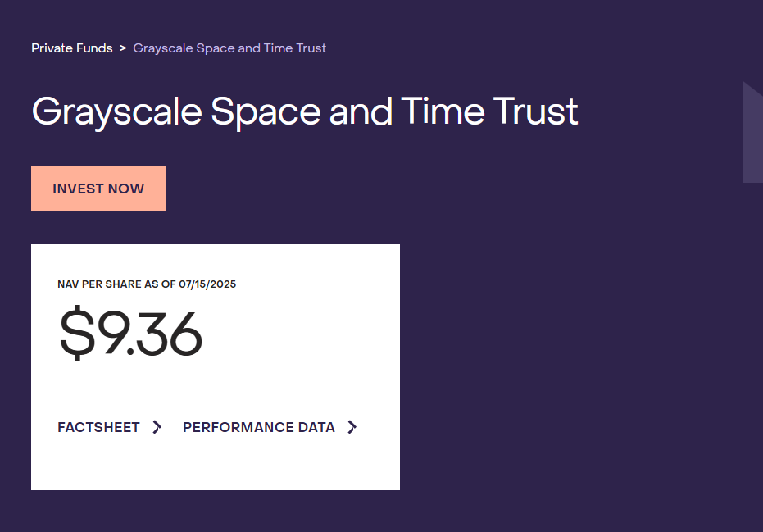Viewport: 763px width, 532px height.
Task: Open the PERFORMANCE DATA link
Action: click(258, 427)
